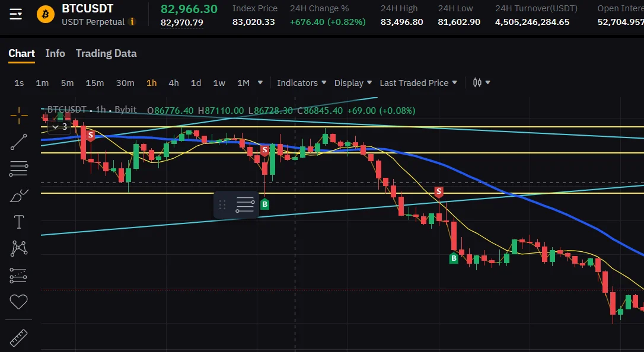Click the Bitcoin coin logo

[45, 15]
